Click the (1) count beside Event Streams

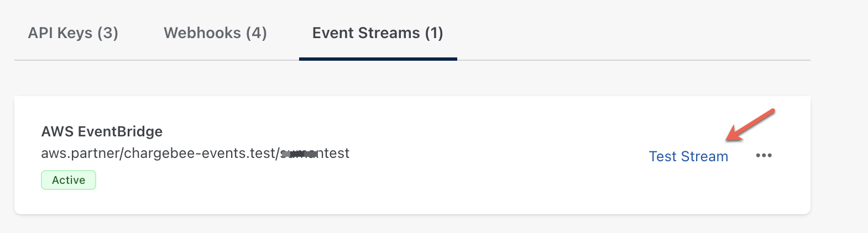(434, 33)
